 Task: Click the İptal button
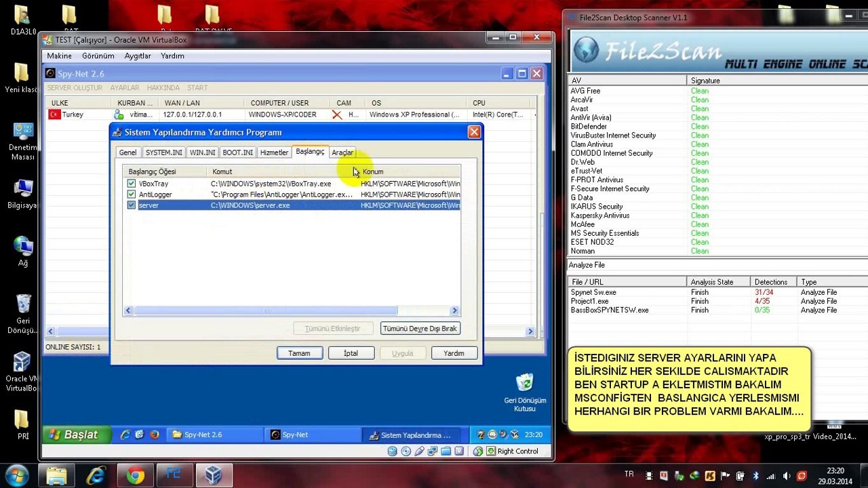pos(351,353)
